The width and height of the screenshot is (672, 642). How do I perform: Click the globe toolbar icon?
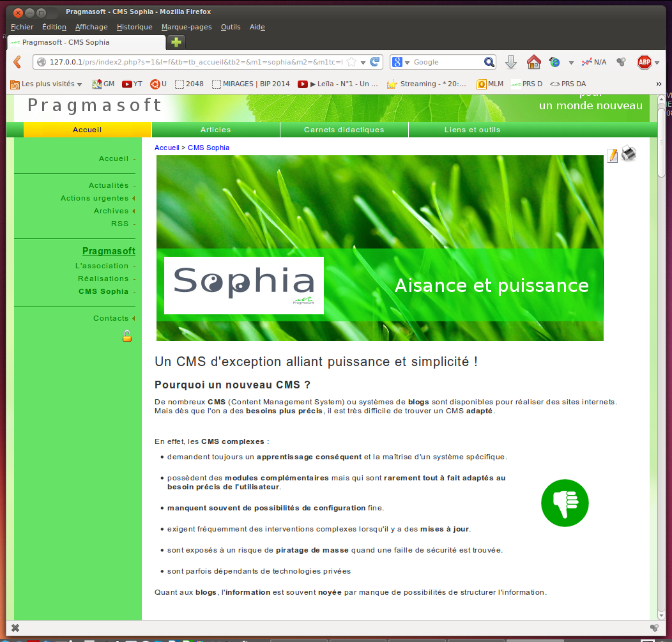554,62
